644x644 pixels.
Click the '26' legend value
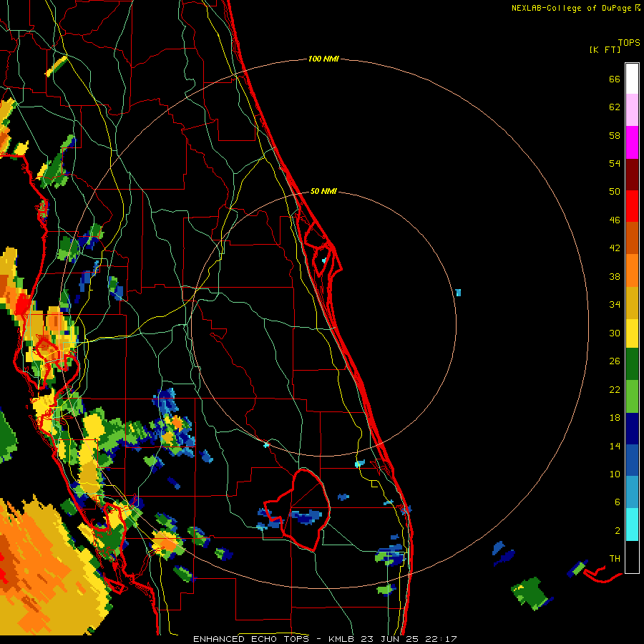point(615,361)
